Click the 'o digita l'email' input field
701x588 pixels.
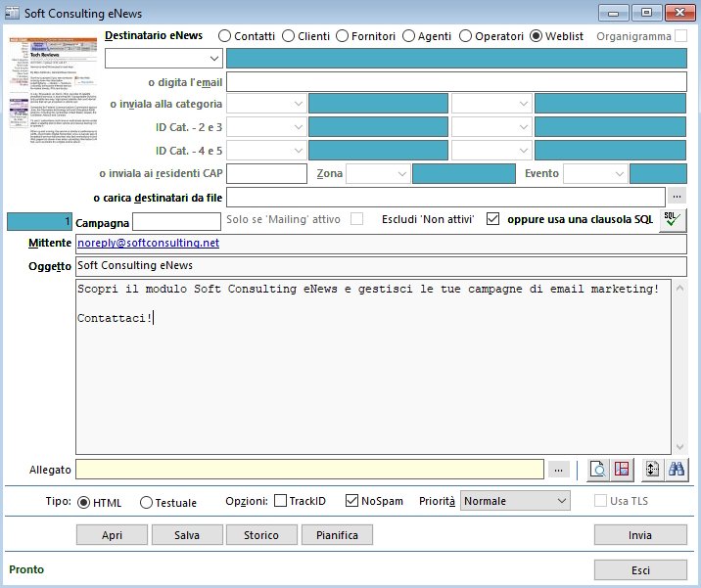(456, 82)
